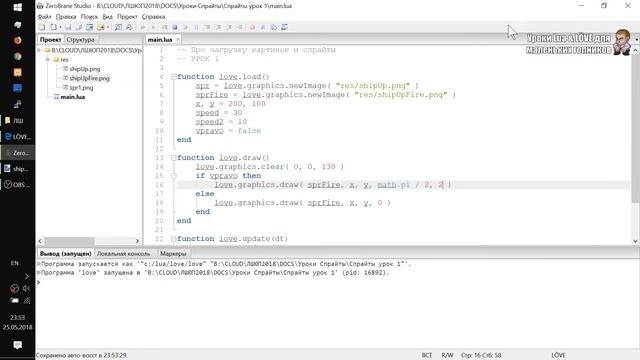Open Find in Files toolbar icon
The image size is (640, 360).
click(x=129, y=27)
